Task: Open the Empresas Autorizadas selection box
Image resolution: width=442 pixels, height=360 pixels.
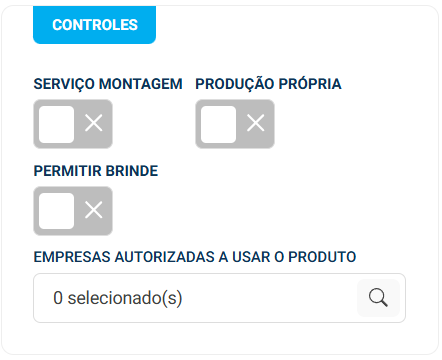Action: [x=219, y=298]
